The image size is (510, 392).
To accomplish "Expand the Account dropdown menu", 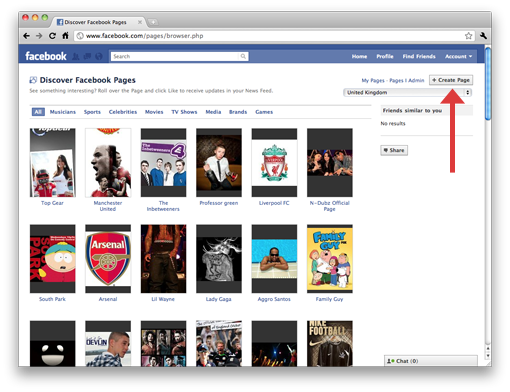I will [x=458, y=56].
